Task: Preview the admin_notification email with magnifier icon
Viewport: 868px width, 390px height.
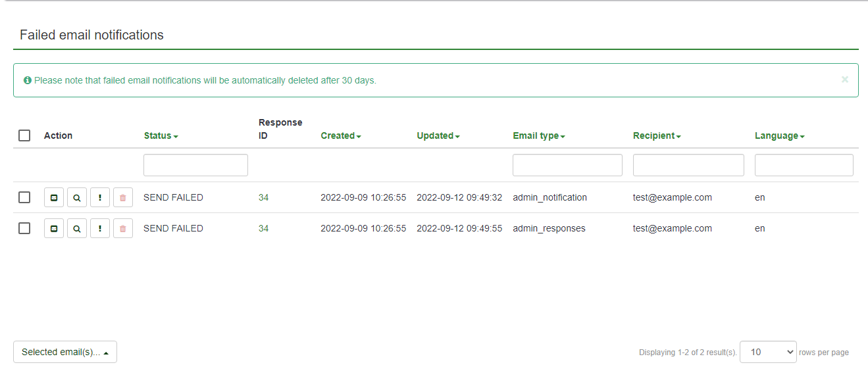Action: point(77,197)
